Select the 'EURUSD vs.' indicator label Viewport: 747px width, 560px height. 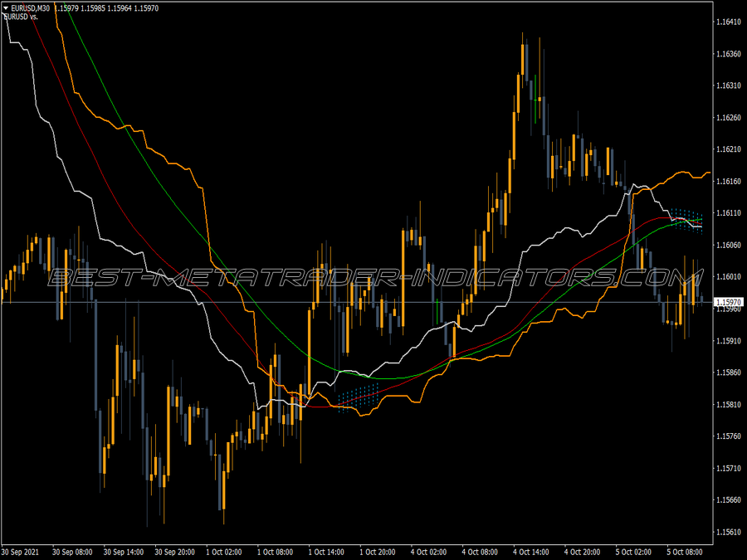tap(21, 17)
